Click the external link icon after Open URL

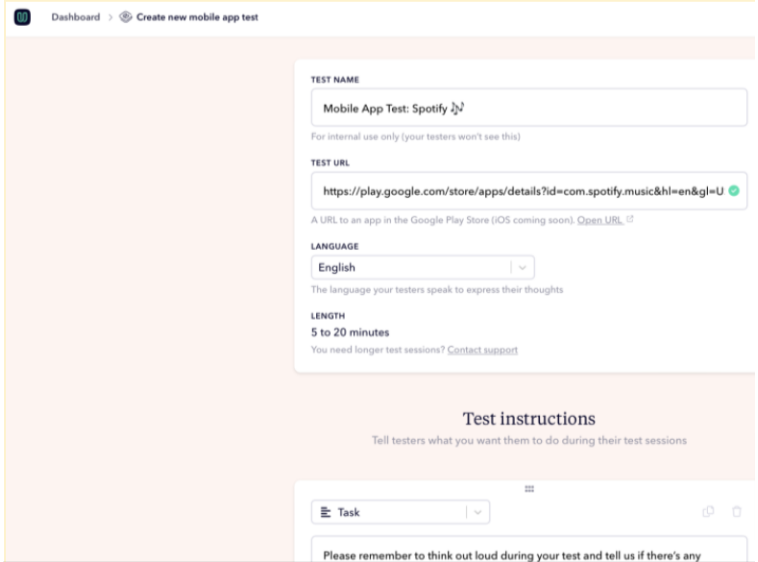pos(629,219)
